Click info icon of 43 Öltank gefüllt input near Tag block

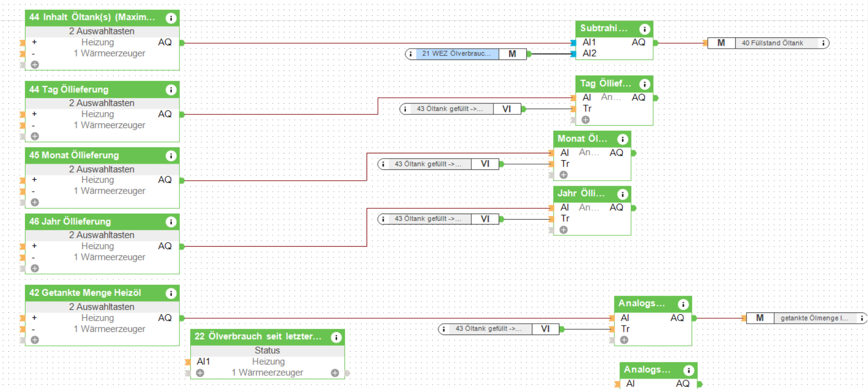[405, 109]
